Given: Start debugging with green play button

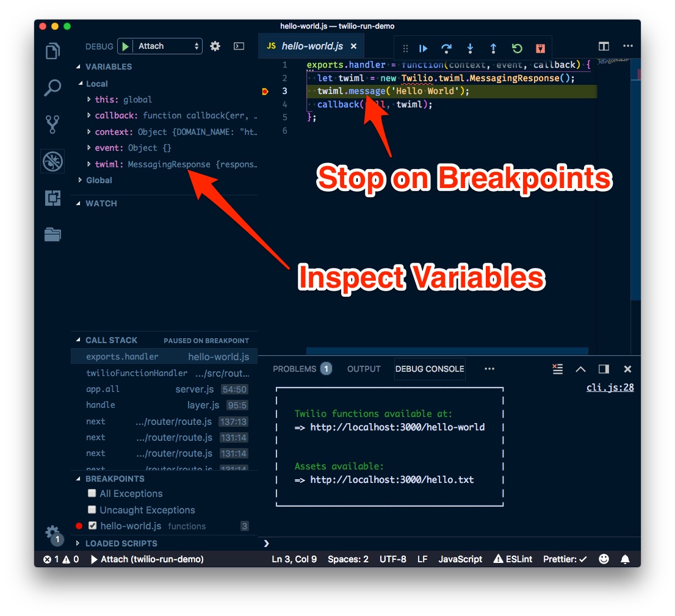Looking at the screenshot, I should [x=125, y=46].
